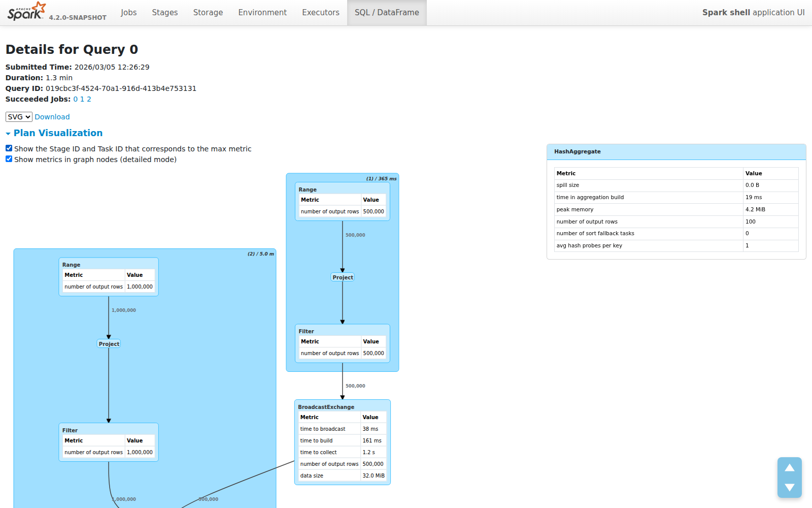Click the "time in aggregation build" row
This screenshot has width=812, height=508.
coord(676,197)
